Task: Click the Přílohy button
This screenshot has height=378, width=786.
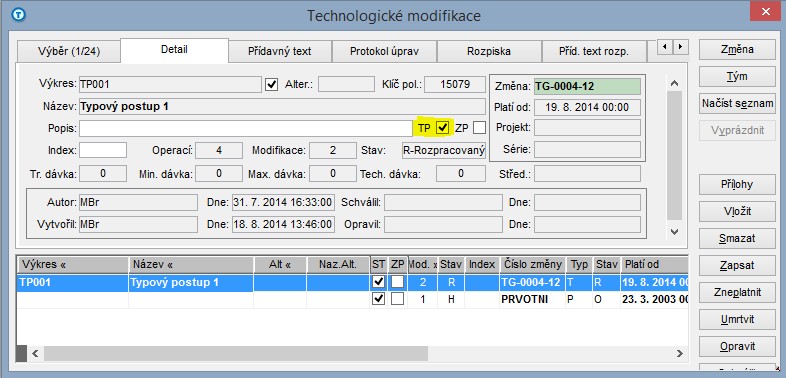Action: (x=737, y=184)
